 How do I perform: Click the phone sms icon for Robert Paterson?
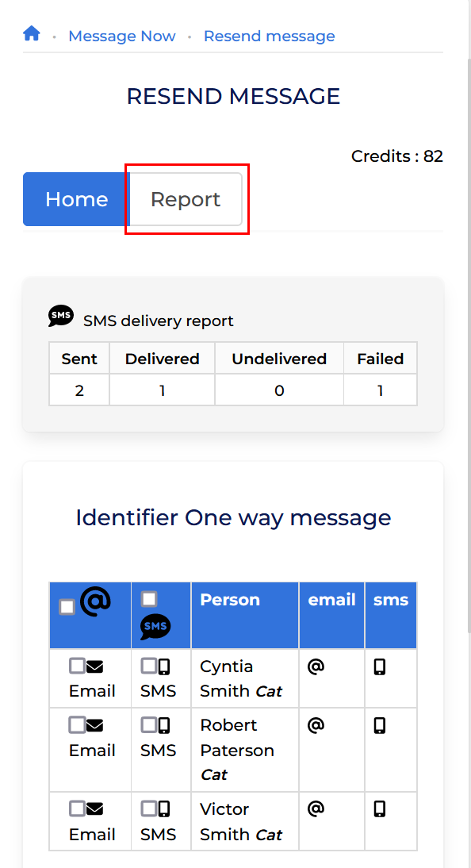(380, 726)
